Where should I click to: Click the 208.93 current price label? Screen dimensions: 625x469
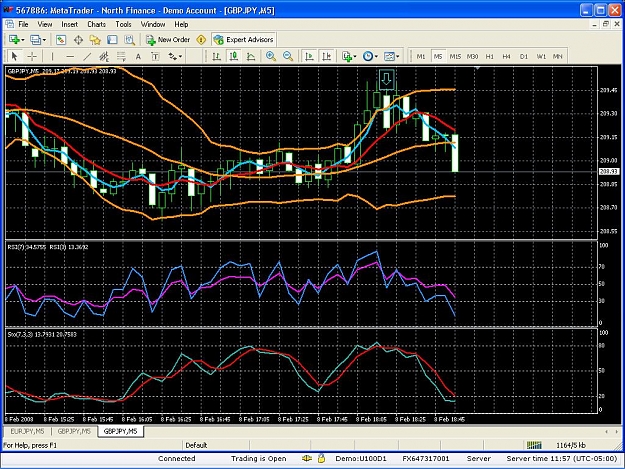click(609, 171)
